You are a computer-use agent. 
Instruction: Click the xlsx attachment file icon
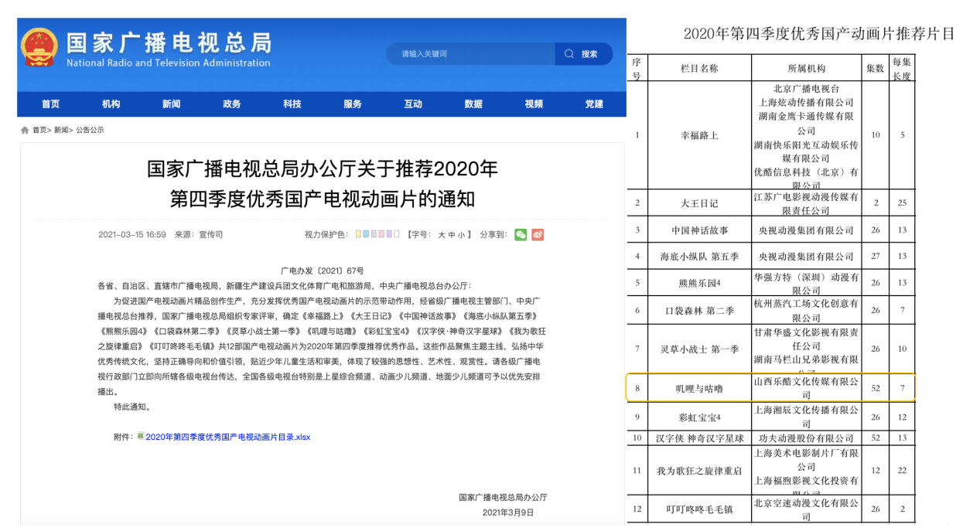(x=141, y=436)
